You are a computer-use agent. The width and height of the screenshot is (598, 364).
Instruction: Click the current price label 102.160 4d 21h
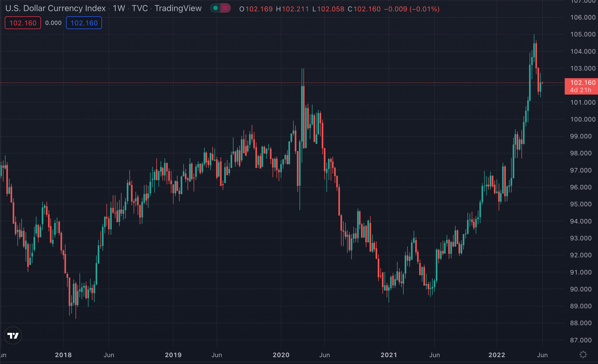coord(581,86)
